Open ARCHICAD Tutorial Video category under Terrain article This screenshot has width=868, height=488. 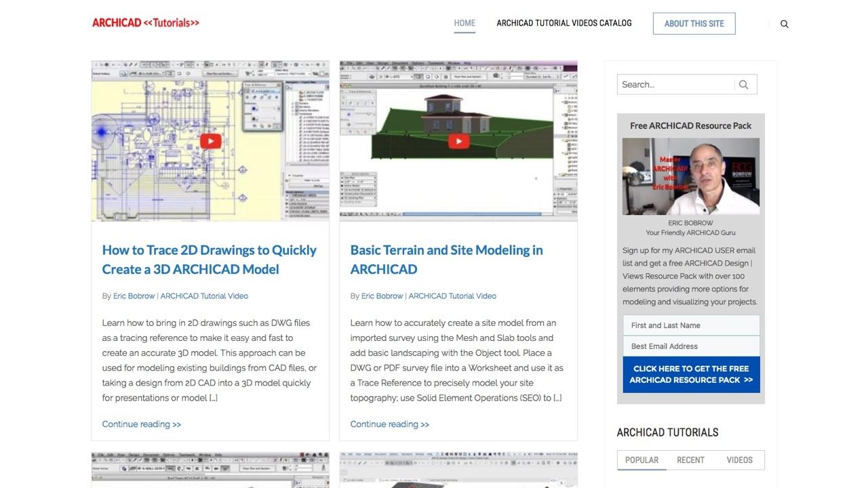(x=452, y=296)
